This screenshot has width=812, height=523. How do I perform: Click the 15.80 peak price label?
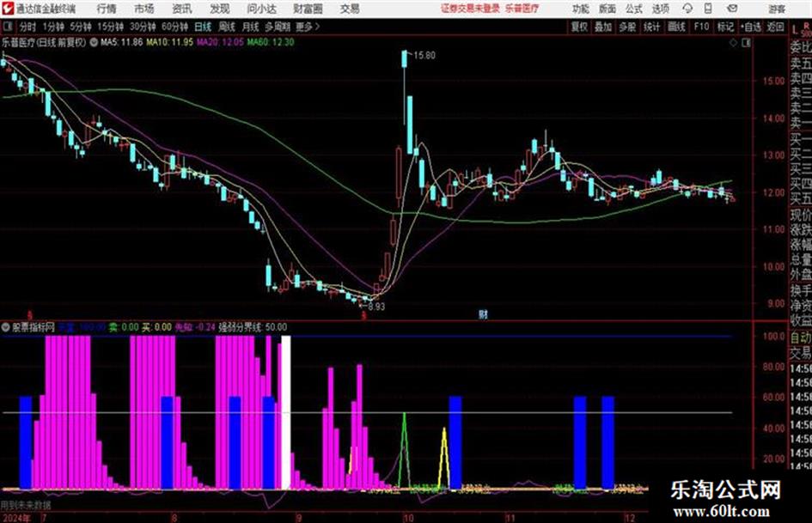(424, 56)
